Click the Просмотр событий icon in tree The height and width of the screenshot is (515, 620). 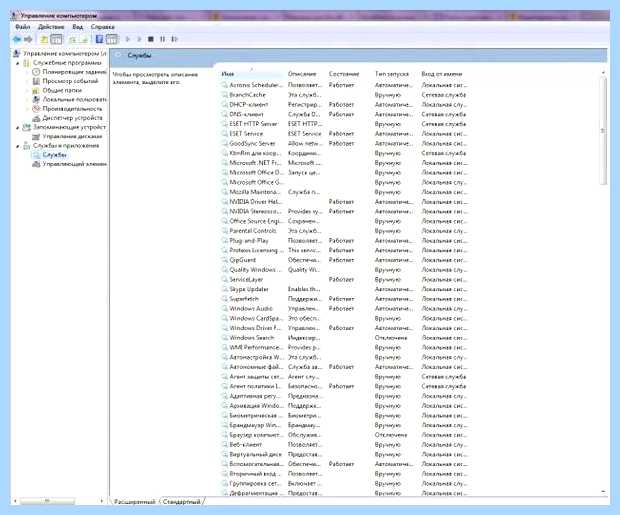click(x=36, y=81)
